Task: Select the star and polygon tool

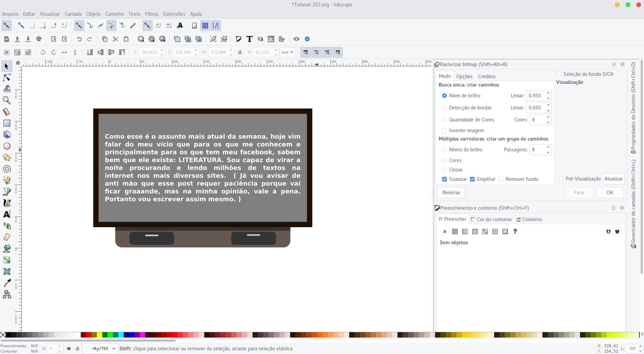Action: [7, 157]
